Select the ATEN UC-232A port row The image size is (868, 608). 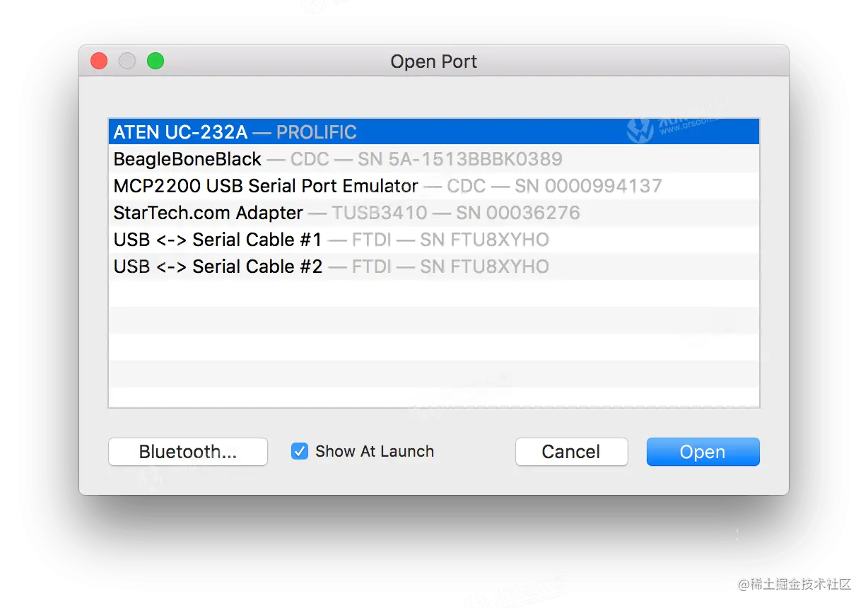coord(434,132)
